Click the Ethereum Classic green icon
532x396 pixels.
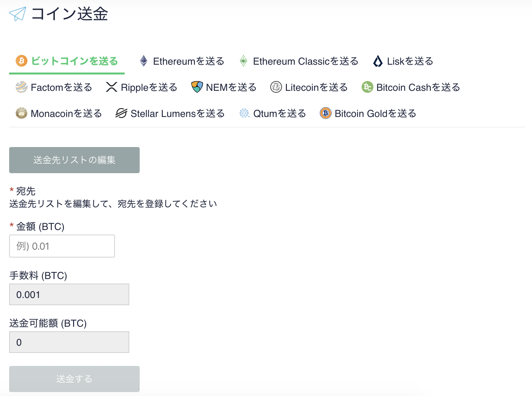click(243, 61)
